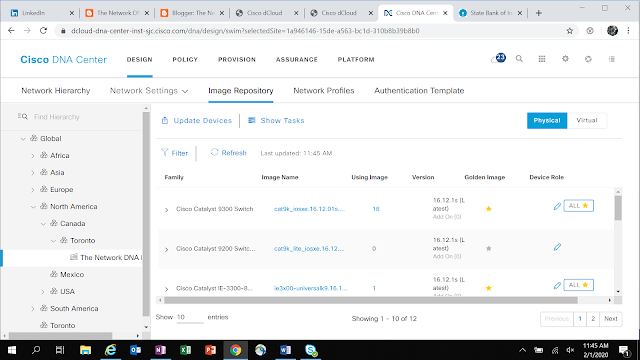640x360 pixels.
Task: Expand the Asia site node
Action: pyautogui.click(x=33, y=173)
